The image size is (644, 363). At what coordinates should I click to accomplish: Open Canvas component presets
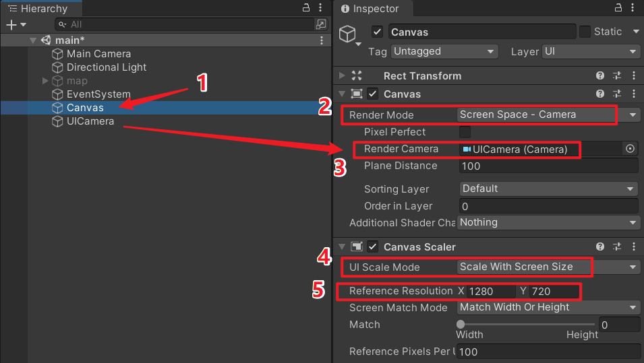click(x=617, y=94)
